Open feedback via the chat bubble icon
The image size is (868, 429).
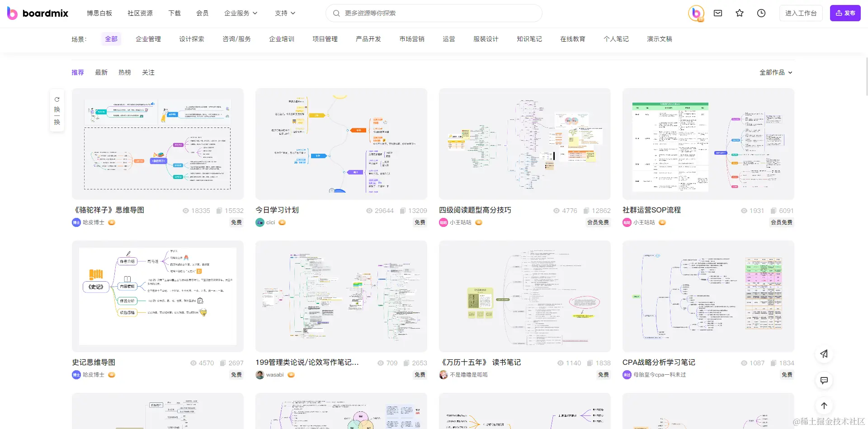(x=824, y=380)
